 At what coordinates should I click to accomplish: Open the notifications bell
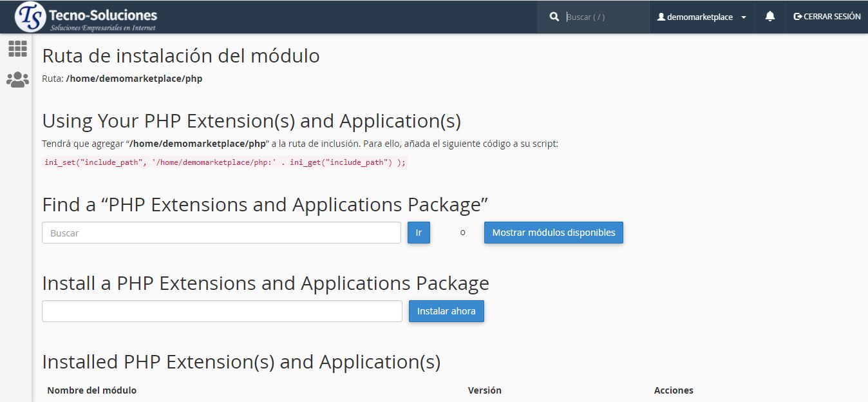[769, 17]
